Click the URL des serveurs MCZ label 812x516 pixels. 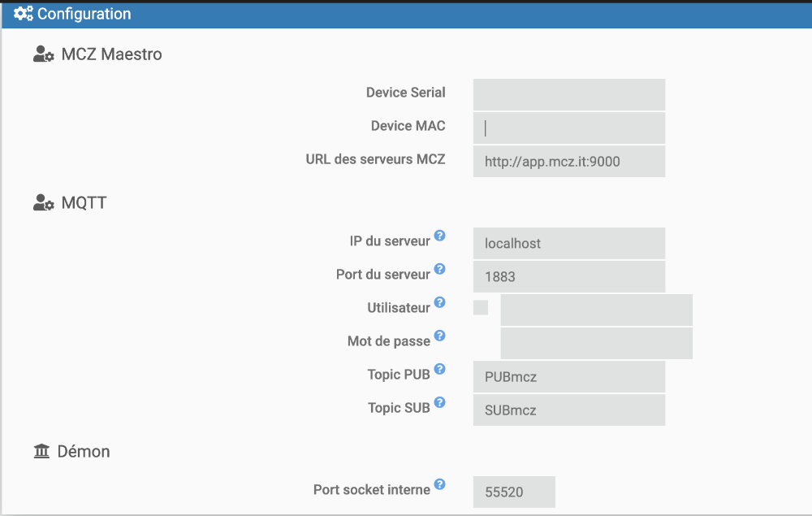[x=375, y=159]
